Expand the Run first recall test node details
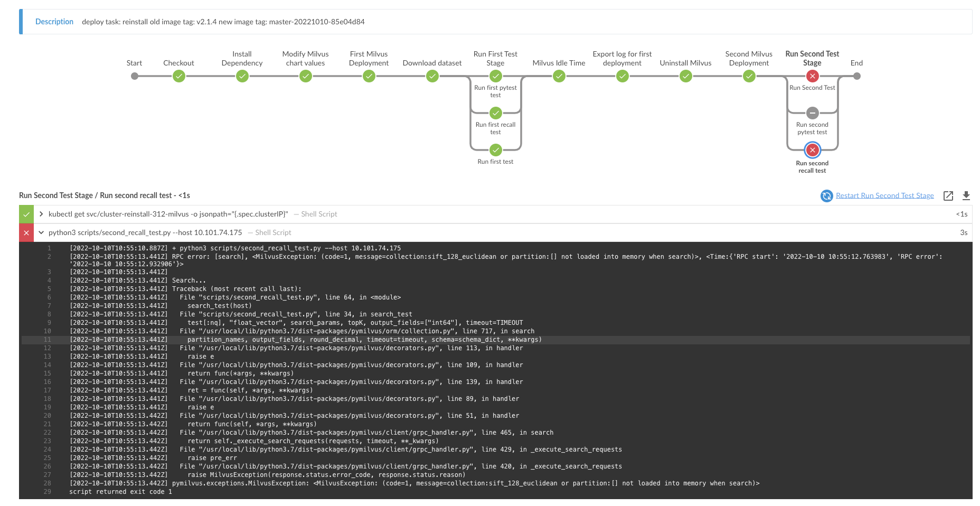This screenshot has width=980, height=506. [x=495, y=113]
